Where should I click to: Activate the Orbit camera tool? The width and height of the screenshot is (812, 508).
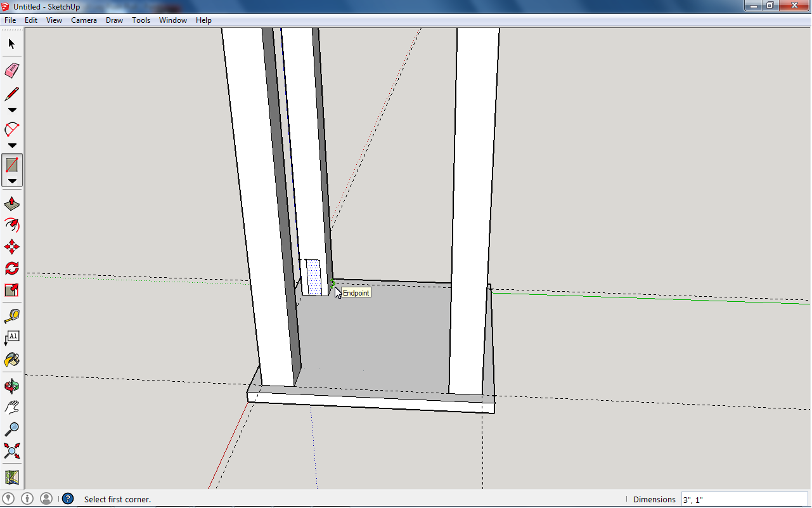click(x=12, y=386)
